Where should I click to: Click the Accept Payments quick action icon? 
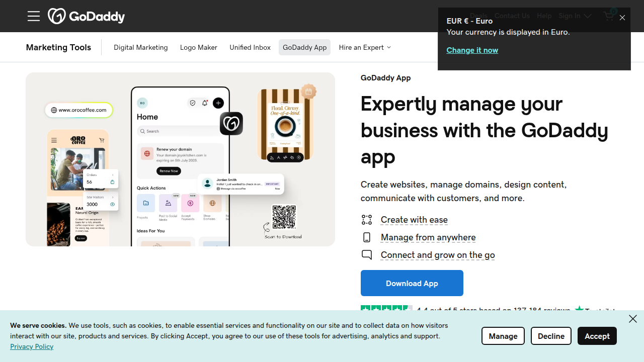click(x=190, y=204)
